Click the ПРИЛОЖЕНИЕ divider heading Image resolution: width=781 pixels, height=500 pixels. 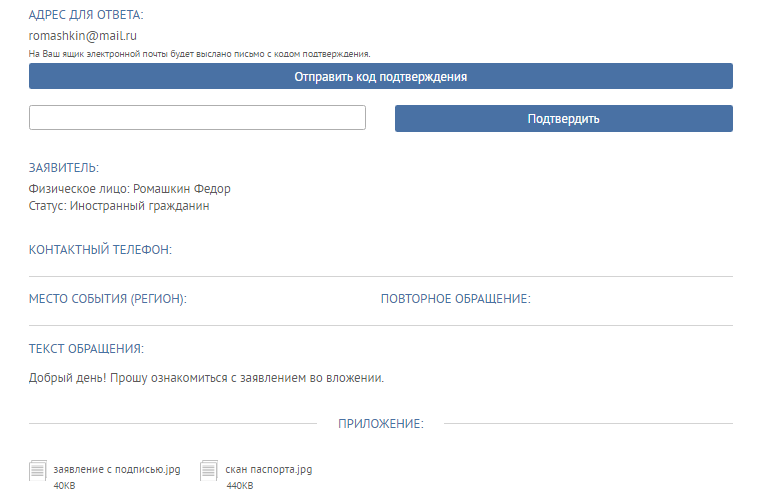pyautogui.click(x=380, y=424)
